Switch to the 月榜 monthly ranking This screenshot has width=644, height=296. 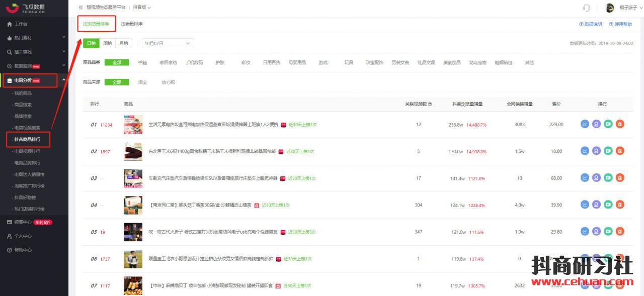pyautogui.click(x=123, y=44)
